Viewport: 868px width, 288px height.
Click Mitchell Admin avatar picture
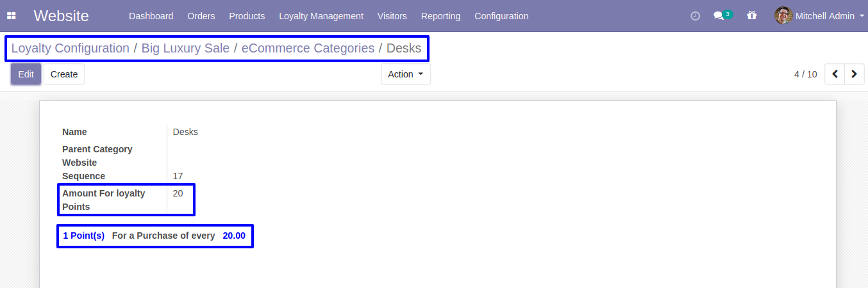coord(783,16)
